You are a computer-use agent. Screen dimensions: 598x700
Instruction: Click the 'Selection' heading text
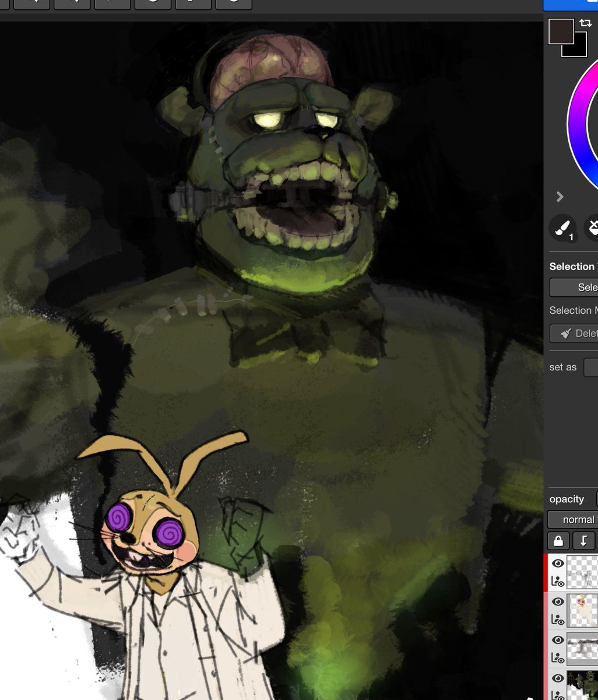(x=572, y=266)
